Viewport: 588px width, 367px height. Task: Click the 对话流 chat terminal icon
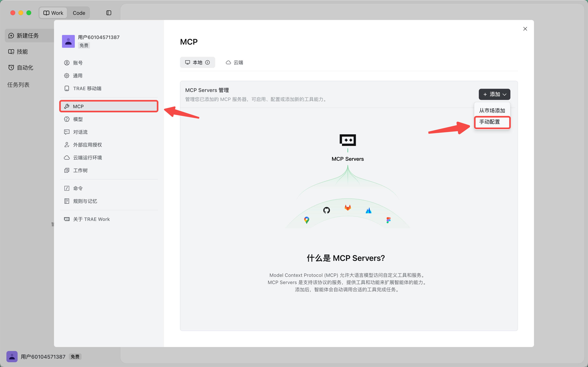point(67,132)
